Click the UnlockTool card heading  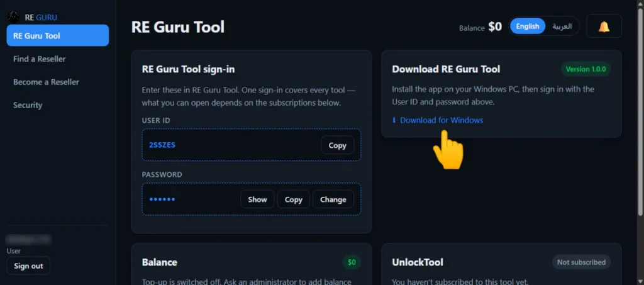(418, 262)
